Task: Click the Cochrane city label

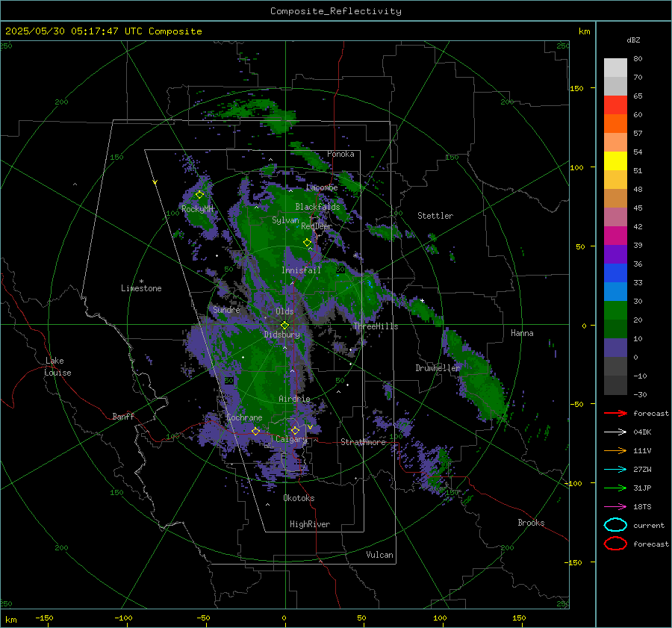Action: tap(244, 417)
